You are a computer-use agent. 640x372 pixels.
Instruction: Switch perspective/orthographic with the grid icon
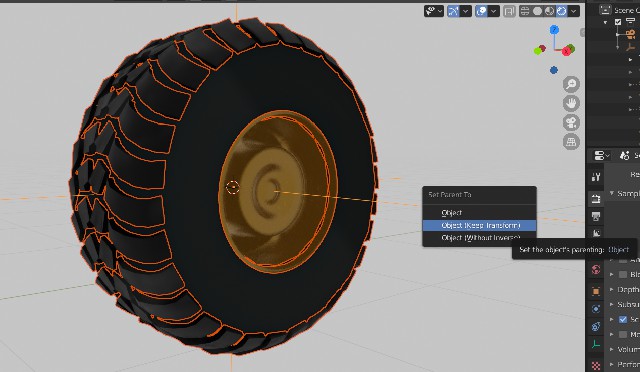571,141
